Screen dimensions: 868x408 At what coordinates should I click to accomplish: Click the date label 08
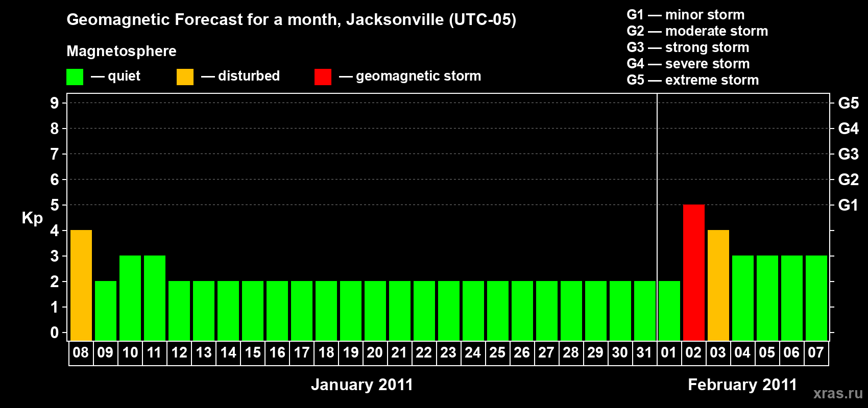coord(81,352)
